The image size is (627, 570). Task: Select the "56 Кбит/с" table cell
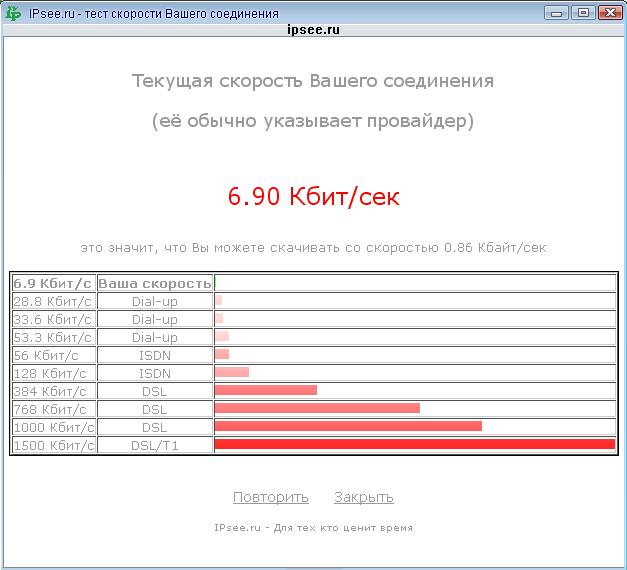point(53,355)
